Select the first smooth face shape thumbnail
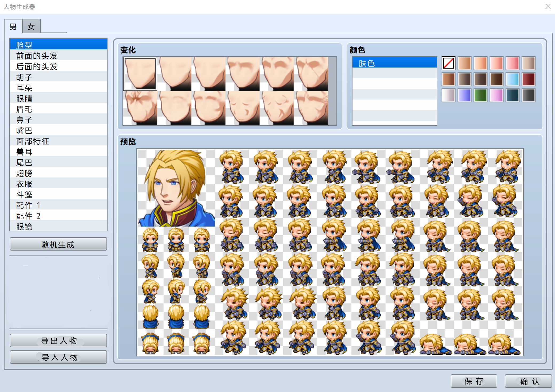Viewport: 555px width, 392px height. pyautogui.click(x=140, y=74)
